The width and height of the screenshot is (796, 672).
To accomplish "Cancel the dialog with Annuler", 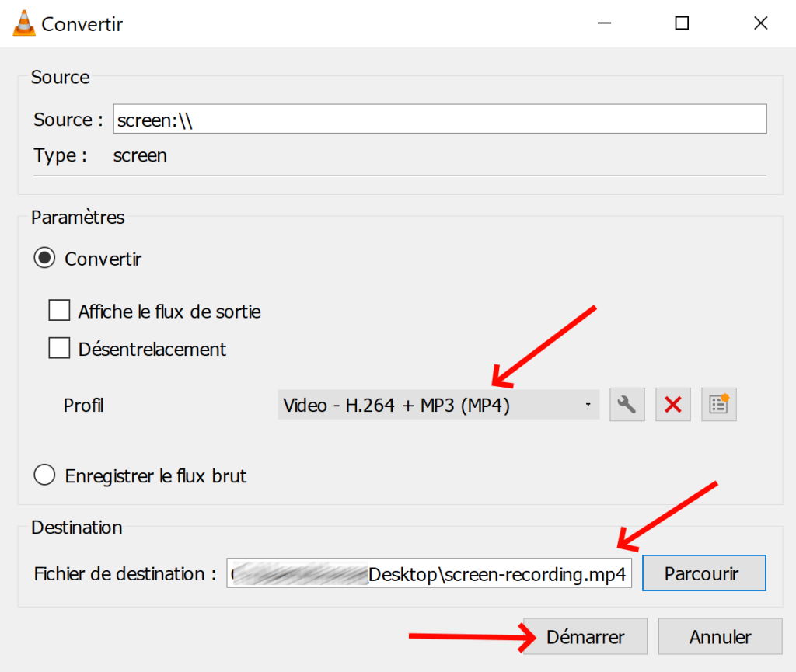I will tap(721, 636).
